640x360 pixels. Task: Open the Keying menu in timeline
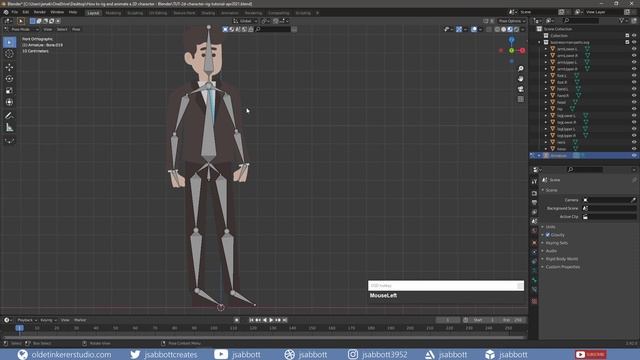tap(48, 320)
